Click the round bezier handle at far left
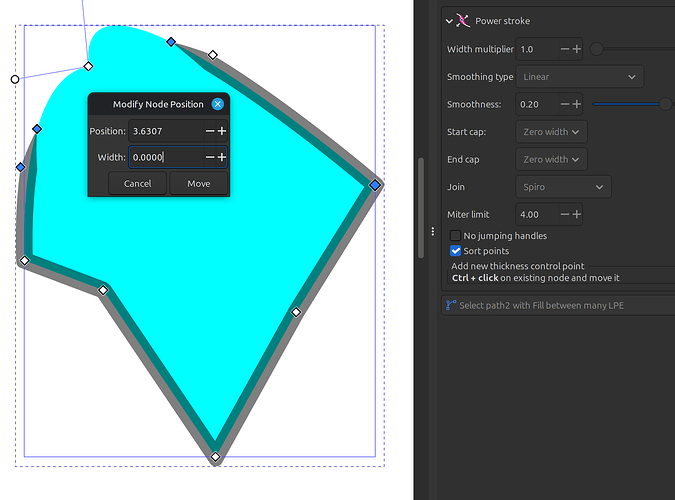The height and width of the screenshot is (500, 675). [x=15, y=79]
